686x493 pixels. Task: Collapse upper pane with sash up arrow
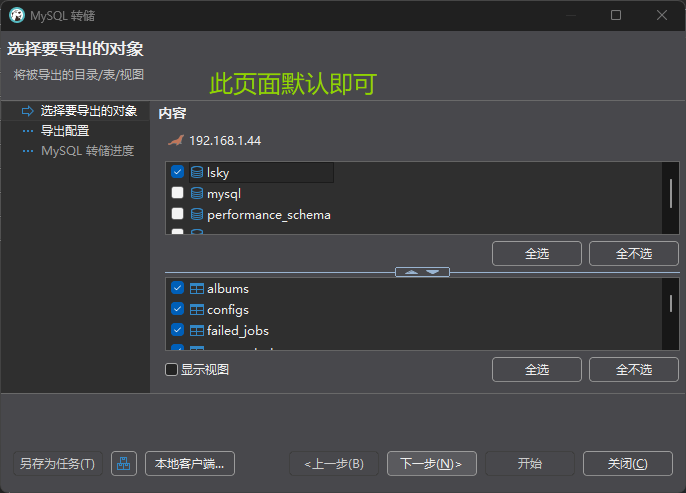pyautogui.click(x=411, y=272)
